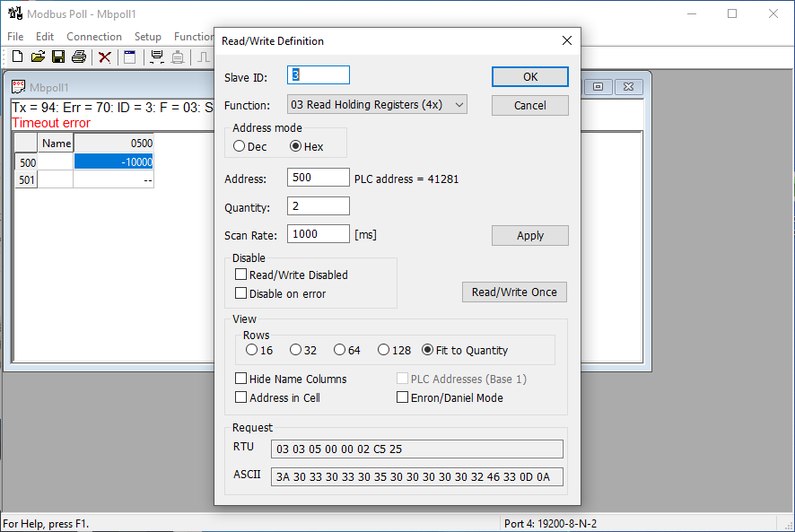The width and height of the screenshot is (795, 532).
Task: Click the Print toolbar icon
Action: pos(79,57)
